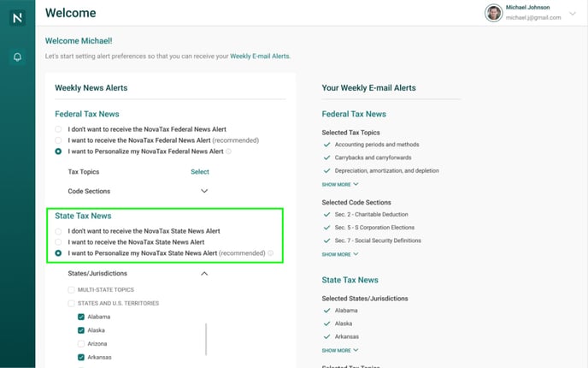Check the Arizona checkbox

[81, 344]
